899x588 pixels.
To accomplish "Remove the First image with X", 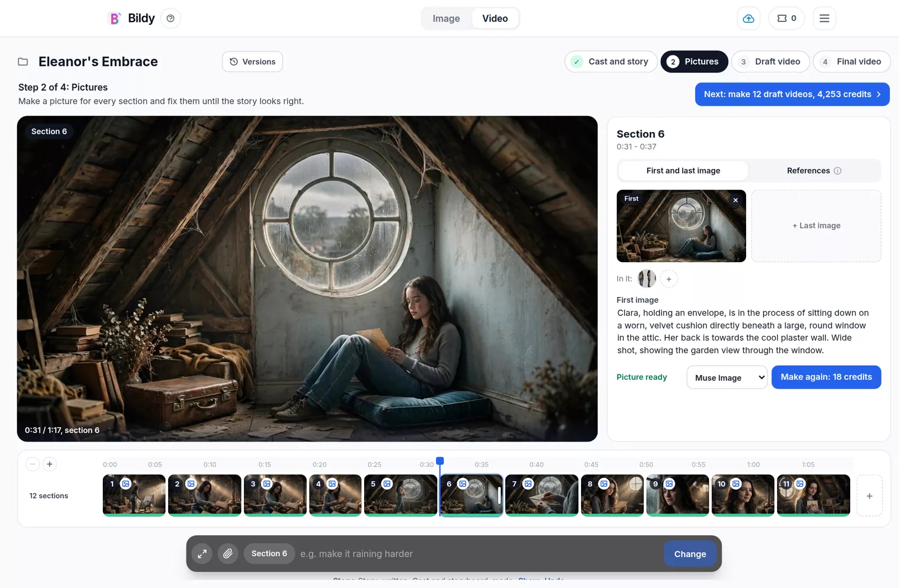I will pos(735,200).
